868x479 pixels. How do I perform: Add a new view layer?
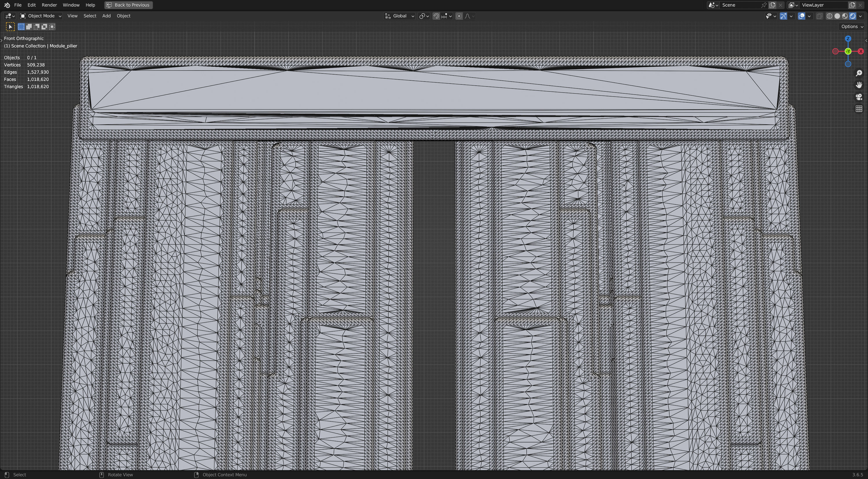tap(852, 5)
